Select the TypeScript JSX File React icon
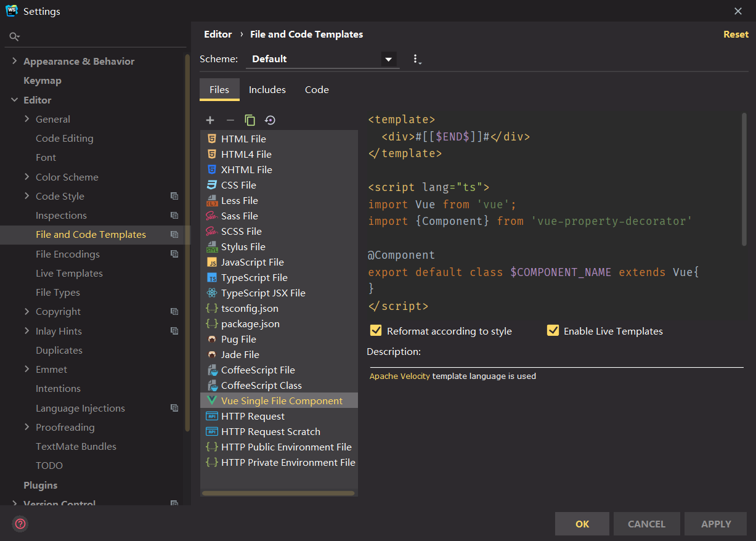Screen dimensions: 756x541 [x=212, y=293]
